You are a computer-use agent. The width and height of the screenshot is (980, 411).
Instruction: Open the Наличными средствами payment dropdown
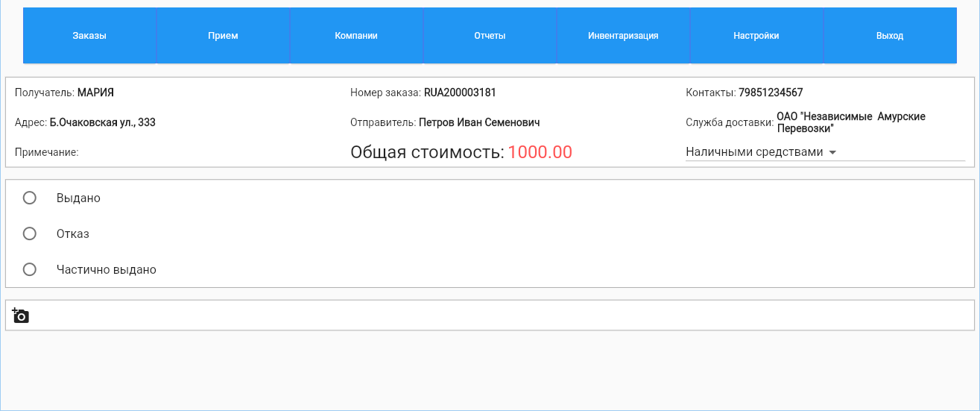[825, 152]
